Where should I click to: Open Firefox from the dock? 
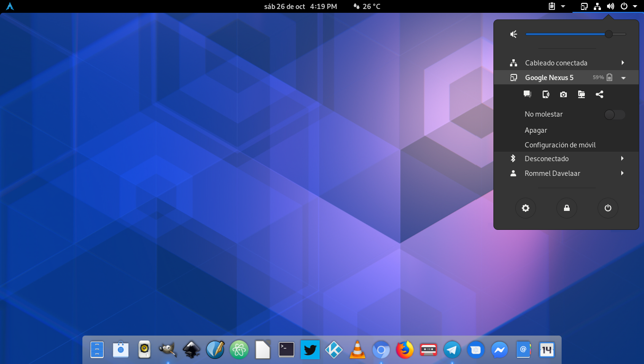[405, 350]
